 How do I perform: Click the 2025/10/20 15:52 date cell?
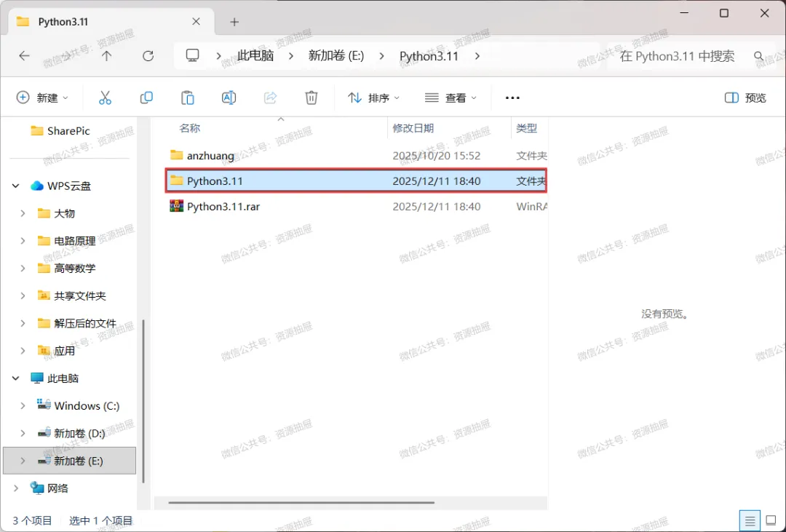pos(436,156)
